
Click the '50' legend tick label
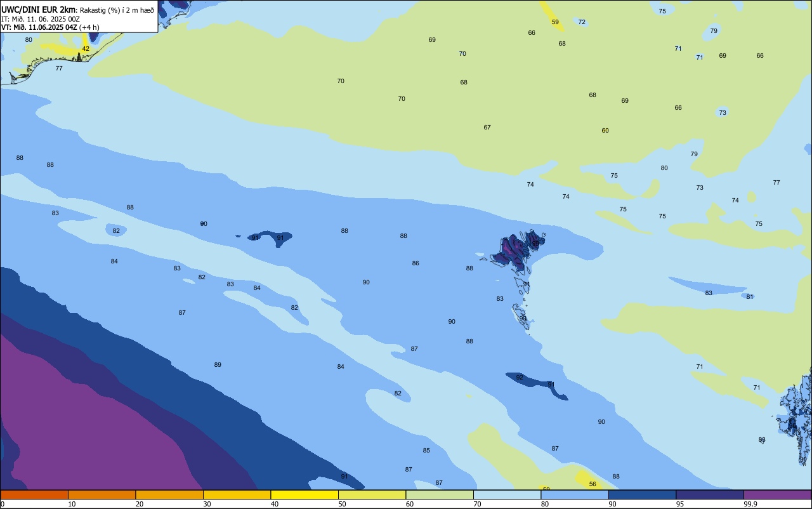(343, 504)
